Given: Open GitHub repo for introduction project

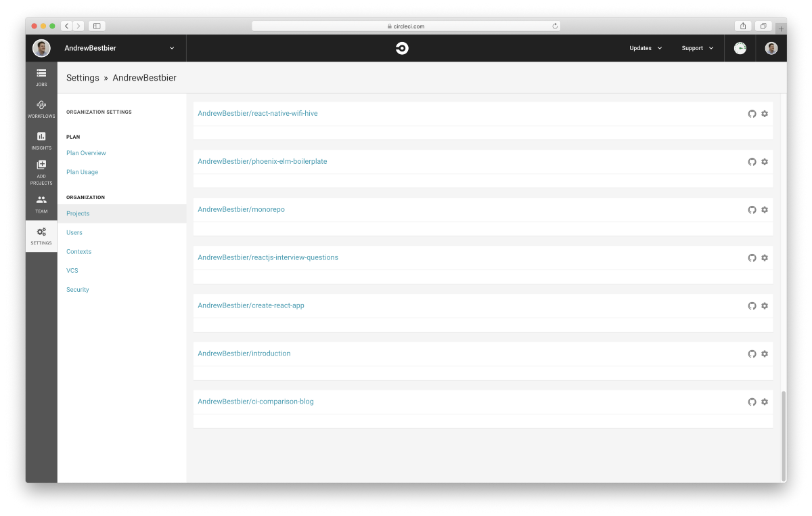Looking at the screenshot, I should pyautogui.click(x=752, y=354).
